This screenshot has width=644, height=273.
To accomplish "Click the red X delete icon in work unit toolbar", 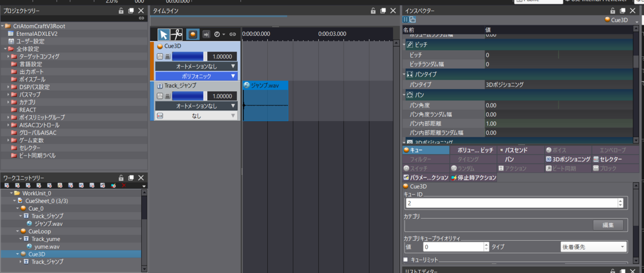I will coord(124,186).
